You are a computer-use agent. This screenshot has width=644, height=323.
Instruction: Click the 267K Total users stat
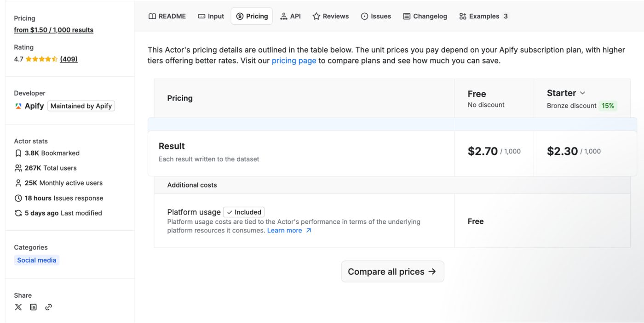pos(51,168)
